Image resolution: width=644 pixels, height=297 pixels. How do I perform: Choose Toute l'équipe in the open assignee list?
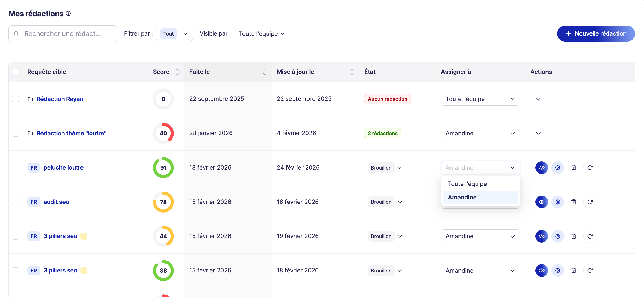point(480,184)
